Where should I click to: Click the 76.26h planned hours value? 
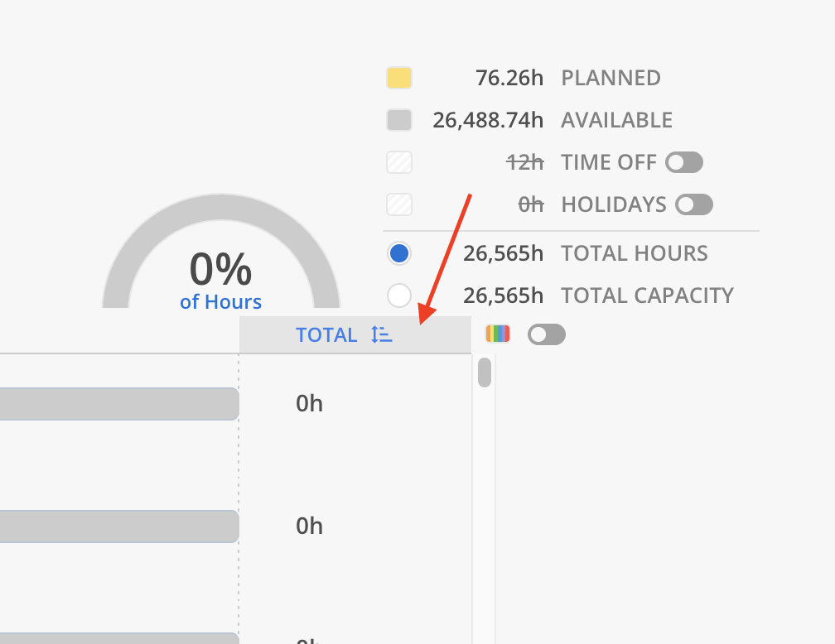pyautogui.click(x=509, y=79)
